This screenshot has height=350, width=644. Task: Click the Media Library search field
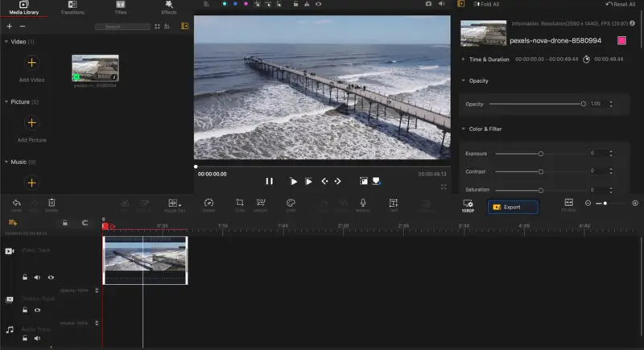[x=122, y=27]
